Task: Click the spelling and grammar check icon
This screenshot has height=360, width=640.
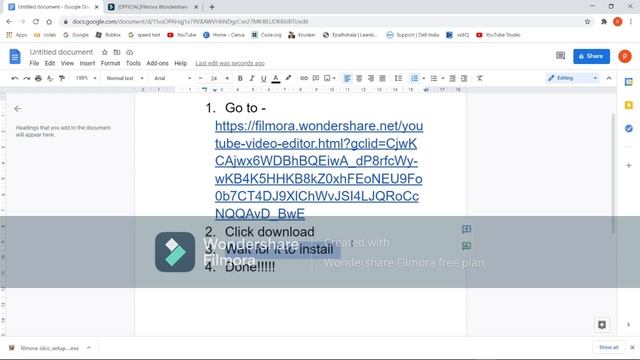Action: pyautogui.click(x=50, y=78)
